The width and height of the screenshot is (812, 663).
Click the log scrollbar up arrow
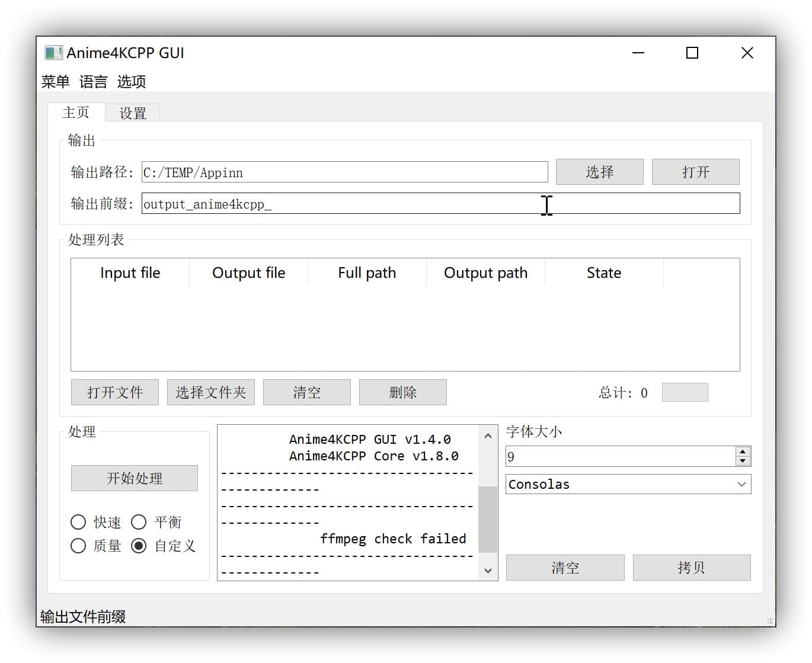(488, 436)
